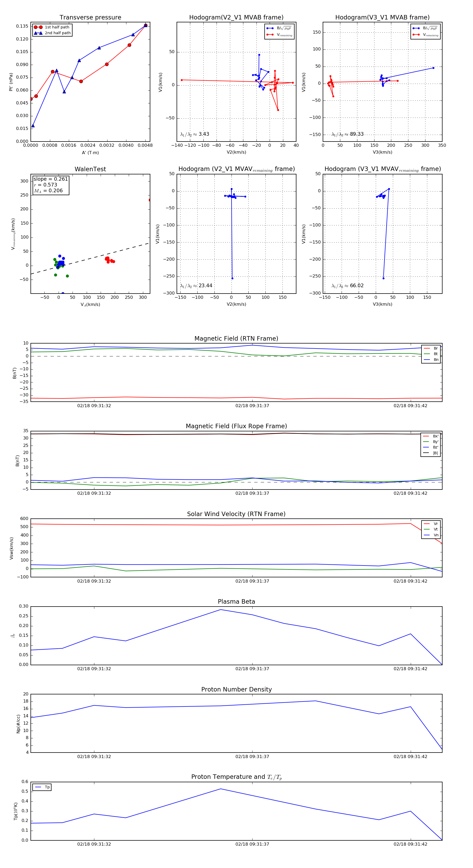This screenshot has width=473, height=868.
Task: Click the V_remaining legend label in V2_V1 MVAB hodogram
Action: pyautogui.click(x=285, y=35)
